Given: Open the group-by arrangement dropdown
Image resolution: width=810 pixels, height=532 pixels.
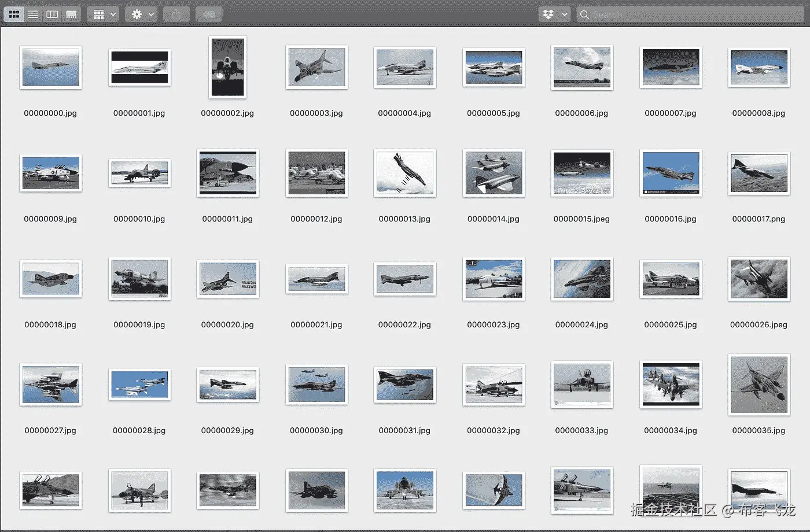Looking at the screenshot, I should (103, 14).
